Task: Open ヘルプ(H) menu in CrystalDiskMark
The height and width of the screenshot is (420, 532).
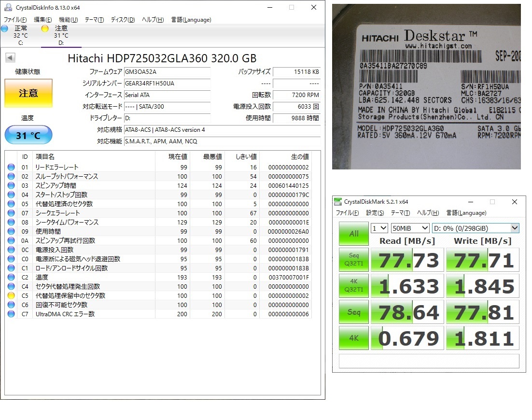Action: [428, 213]
